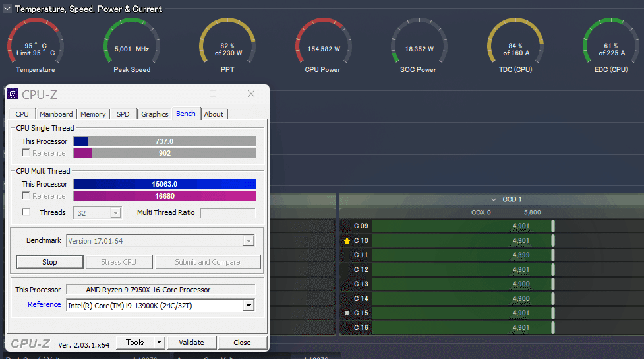This screenshot has height=359, width=644.
Task: Click the CPU-Z title bar app icon
Action: click(13, 94)
